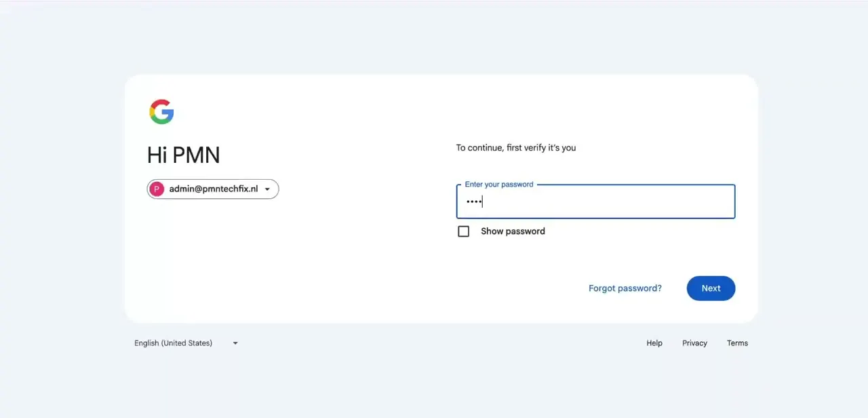Open the Help link in footer
The width and height of the screenshot is (868, 418).
pyautogui.click(x=654, y=343)
